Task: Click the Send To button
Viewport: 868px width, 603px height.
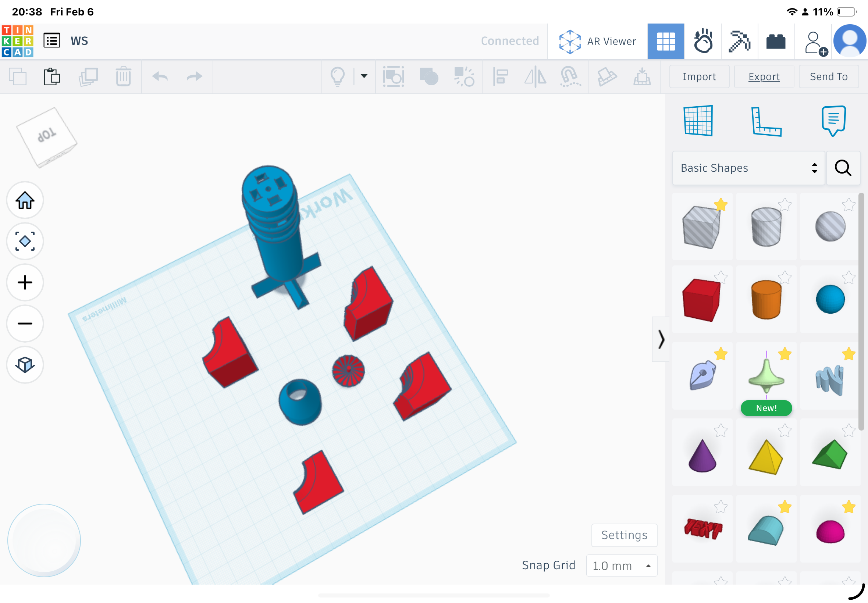Action: (x=828, y=77)
